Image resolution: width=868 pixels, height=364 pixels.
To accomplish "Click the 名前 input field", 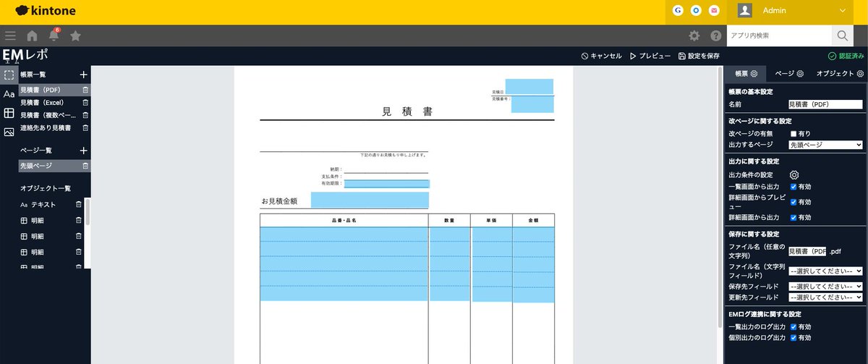I will click(x=825, y=105).
